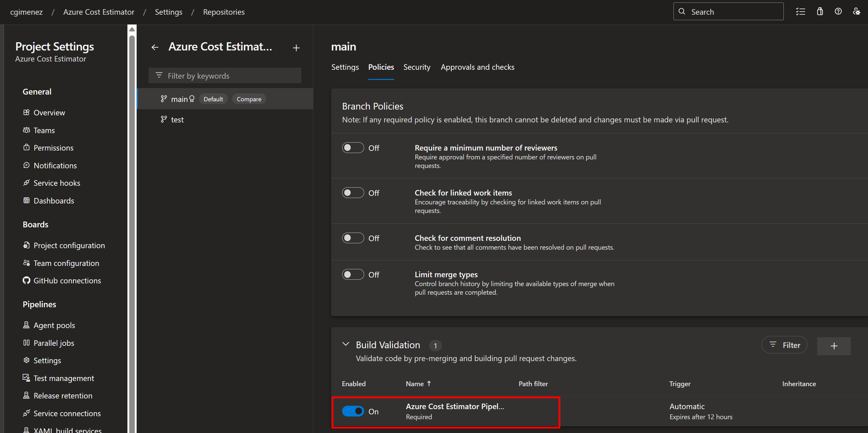Select the test branch
868x433 pixels.
tap(225, 120)
